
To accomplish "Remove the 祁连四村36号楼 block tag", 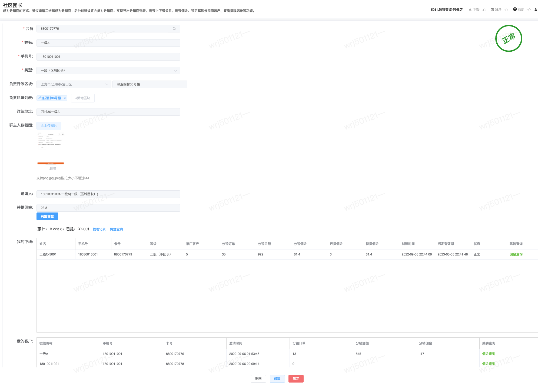I will tap(65, 98).
